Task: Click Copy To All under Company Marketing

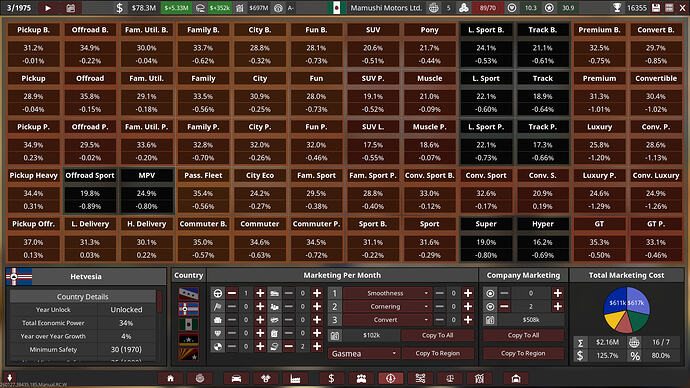Action: [x=523, y=335]
